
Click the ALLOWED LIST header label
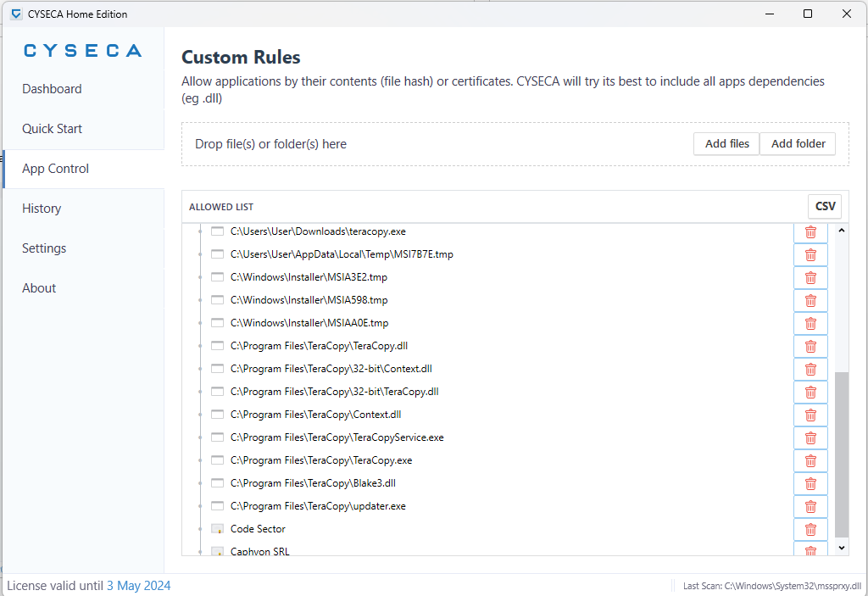[x=221, y=207]
